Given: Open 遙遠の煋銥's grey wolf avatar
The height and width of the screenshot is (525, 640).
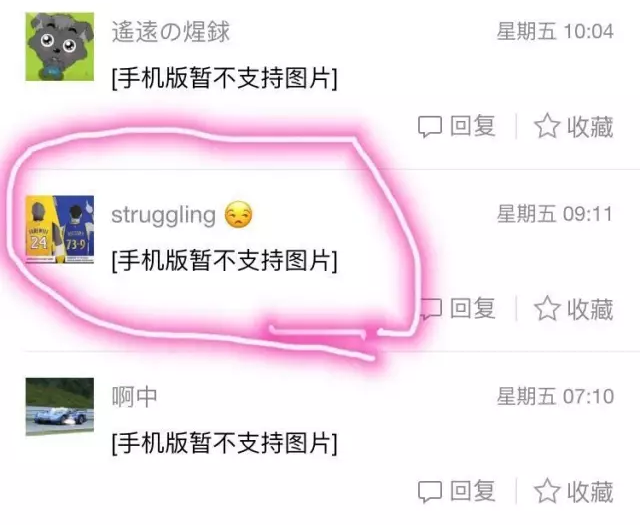Looking at the screenshot, I should 60,47.
